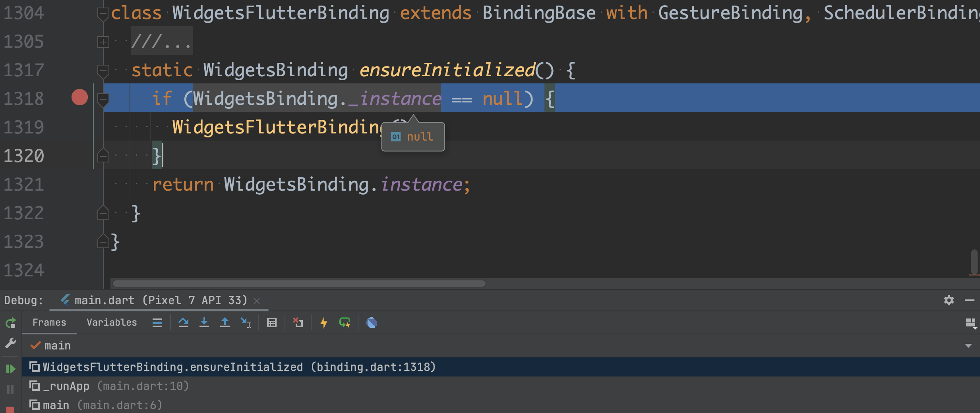980x413 pixels.
Task: Click the fold end marker on line 1322
Action: click(x=103, y=212)
